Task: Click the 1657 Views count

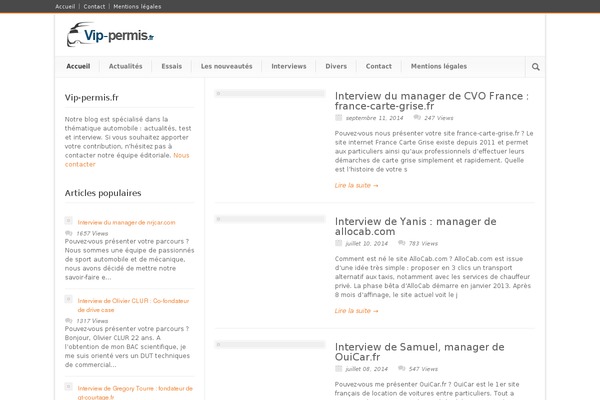Action: pos(92,233)
